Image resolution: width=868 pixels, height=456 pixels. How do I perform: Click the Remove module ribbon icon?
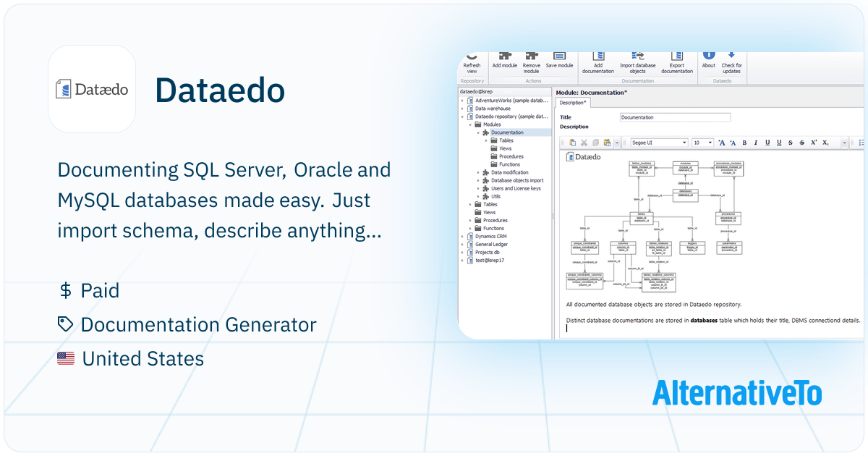coord(532,56)
